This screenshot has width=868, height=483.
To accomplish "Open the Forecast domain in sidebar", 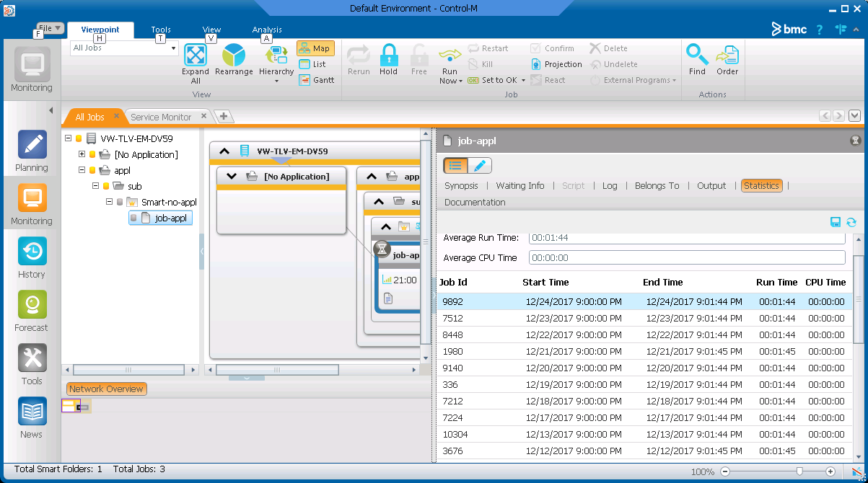I will click(x=32, y=312).
